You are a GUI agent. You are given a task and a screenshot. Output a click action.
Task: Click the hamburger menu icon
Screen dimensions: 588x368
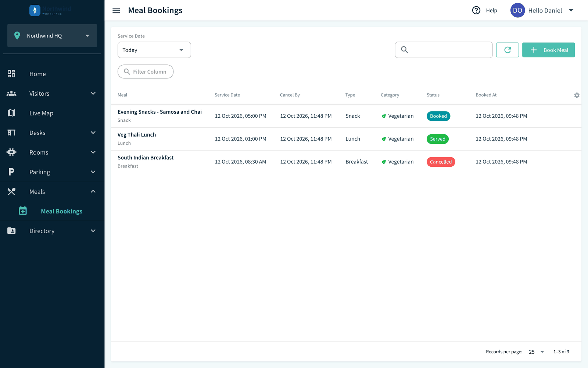click(x=116, y=10)
